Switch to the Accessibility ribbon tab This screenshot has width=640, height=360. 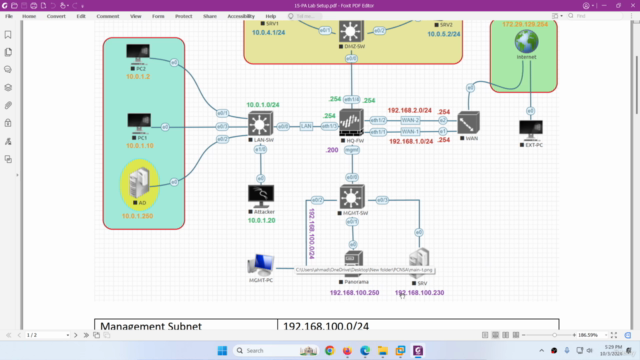click(241, 16)
